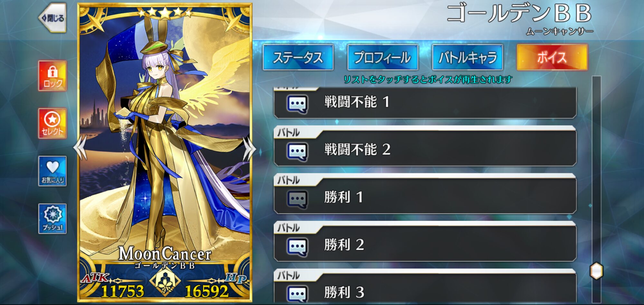Click the voice list scrollbar handle
Screen dimensions: 644x305
(596, 271)
